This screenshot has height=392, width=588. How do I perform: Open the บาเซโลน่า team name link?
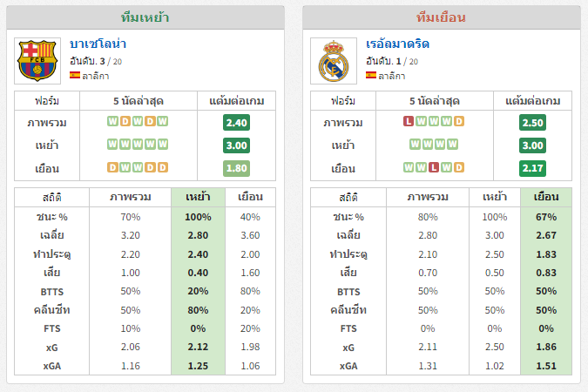[98, 44]
